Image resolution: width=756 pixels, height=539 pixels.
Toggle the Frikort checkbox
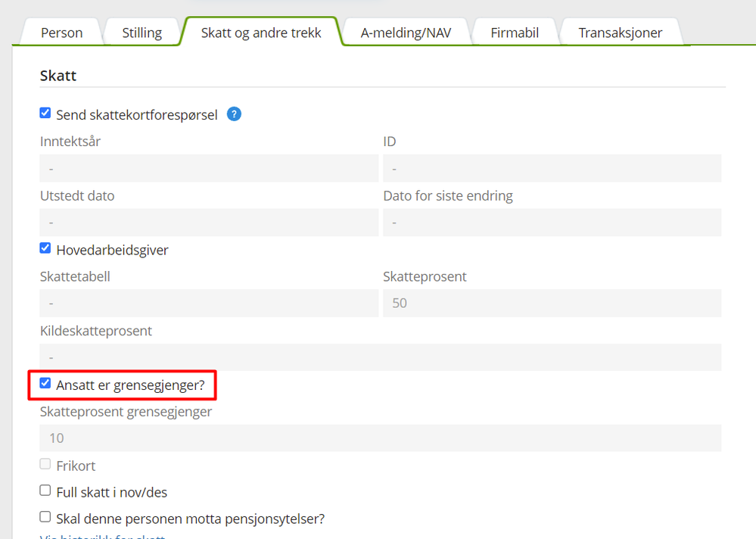[45, 464]
